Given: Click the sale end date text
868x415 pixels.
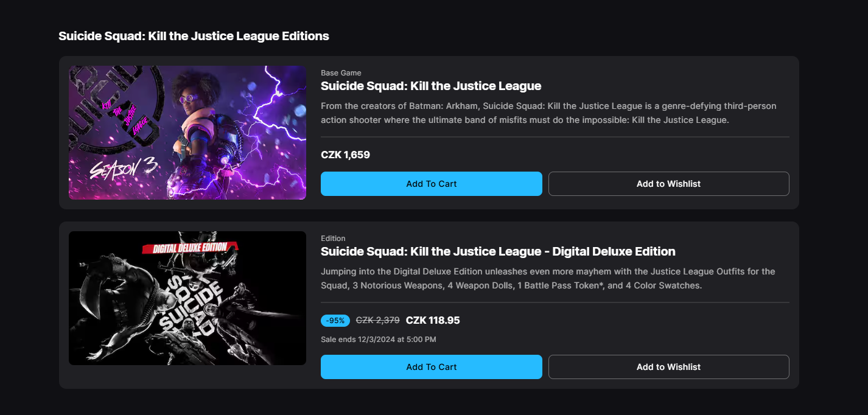Looking at the screenshot, I should (378, 340).
